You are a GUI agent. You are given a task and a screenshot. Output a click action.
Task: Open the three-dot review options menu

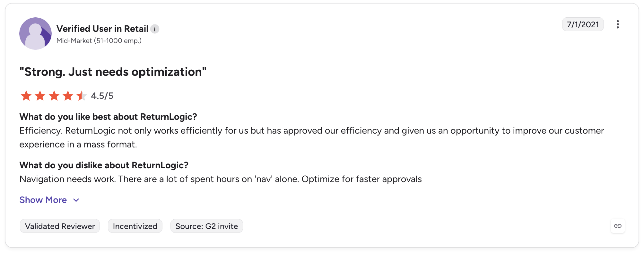(x=618, y=24)
